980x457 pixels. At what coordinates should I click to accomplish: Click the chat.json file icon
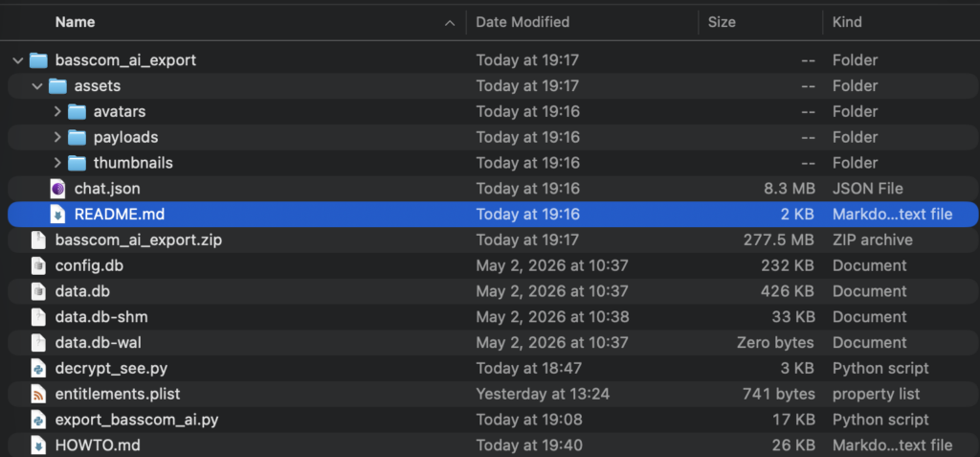pos(57,189)
